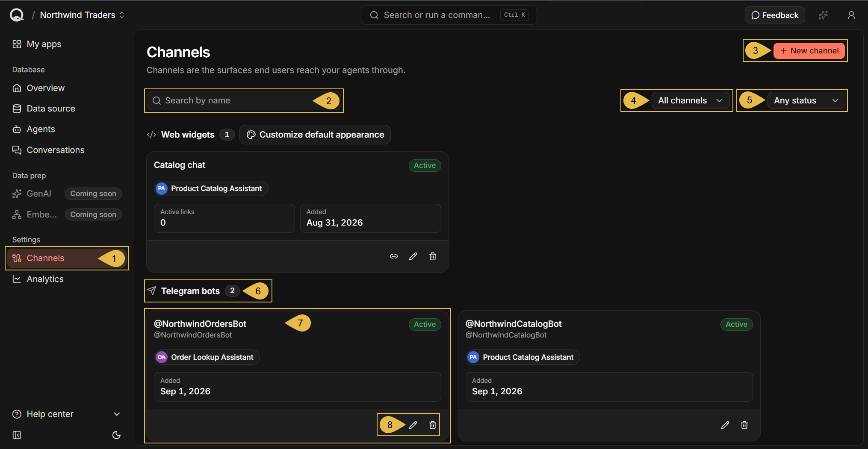Open the Northwind Traders workspace switcher
The width and height of the screenshot is (868, 449).
click(82, 15)
